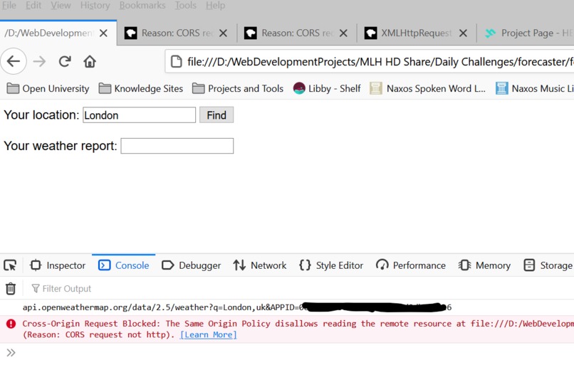Open the View menu
This screenshot has width=574, height=392.
point(61,6)
